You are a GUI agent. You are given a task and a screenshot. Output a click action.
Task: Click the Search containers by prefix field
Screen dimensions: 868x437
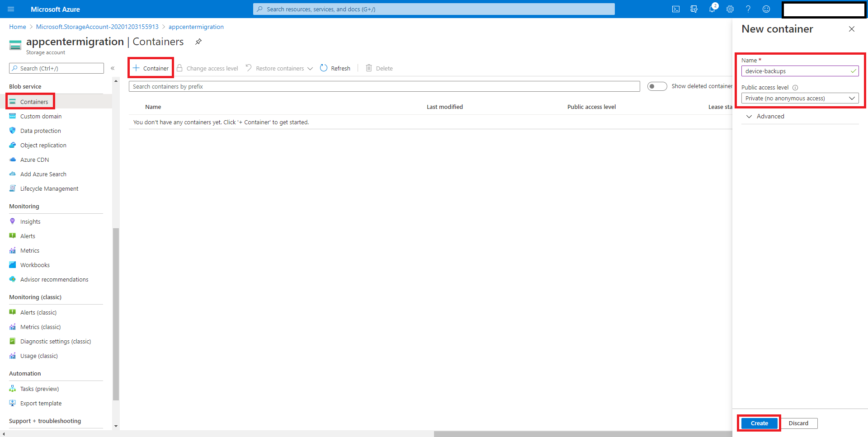pos(384,87)
